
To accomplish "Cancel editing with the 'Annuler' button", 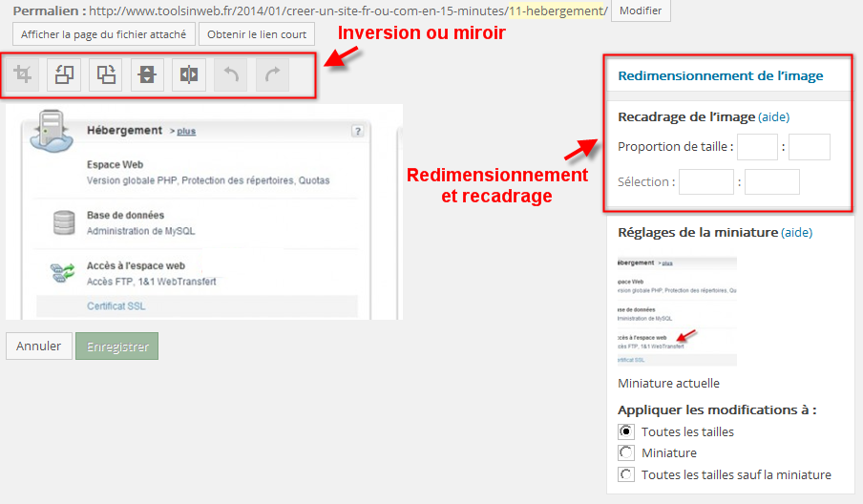I will click(x=39, y=346).
